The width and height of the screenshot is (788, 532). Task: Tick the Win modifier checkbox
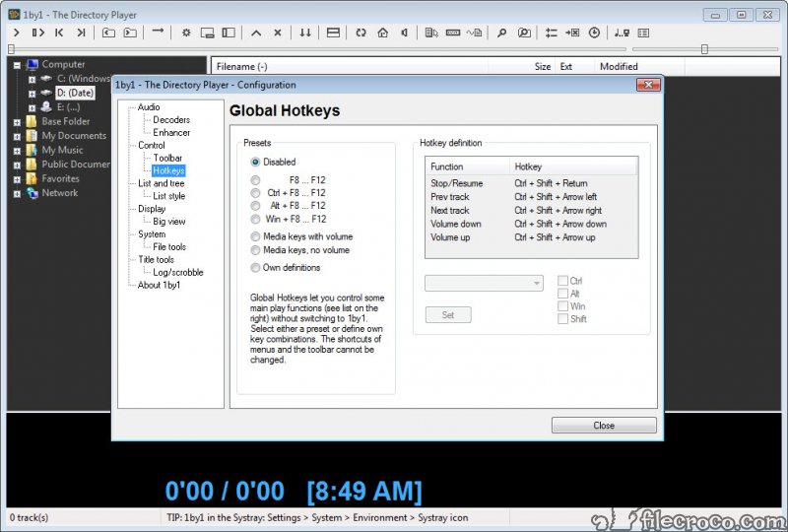pos(562,305)
